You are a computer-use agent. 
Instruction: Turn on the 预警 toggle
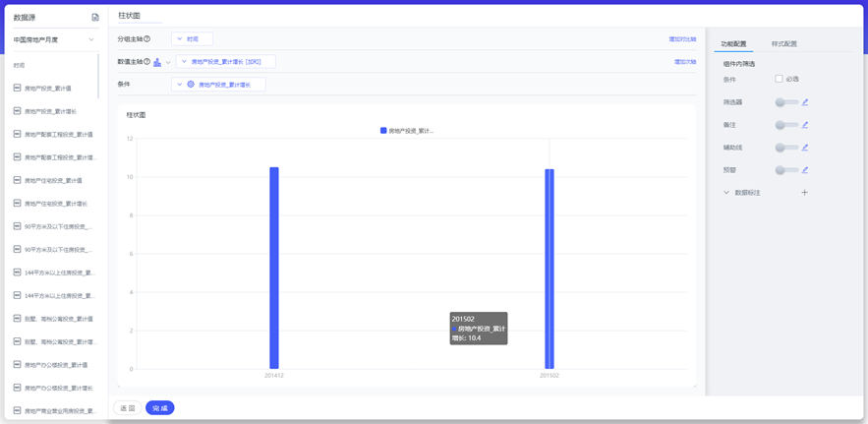tap(784, 170)
